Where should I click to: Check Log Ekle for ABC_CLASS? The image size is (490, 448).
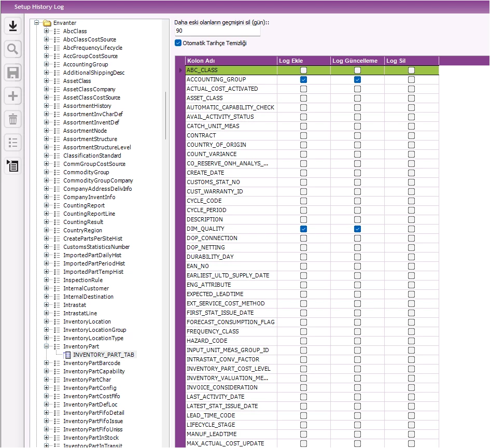pos(303,71)
